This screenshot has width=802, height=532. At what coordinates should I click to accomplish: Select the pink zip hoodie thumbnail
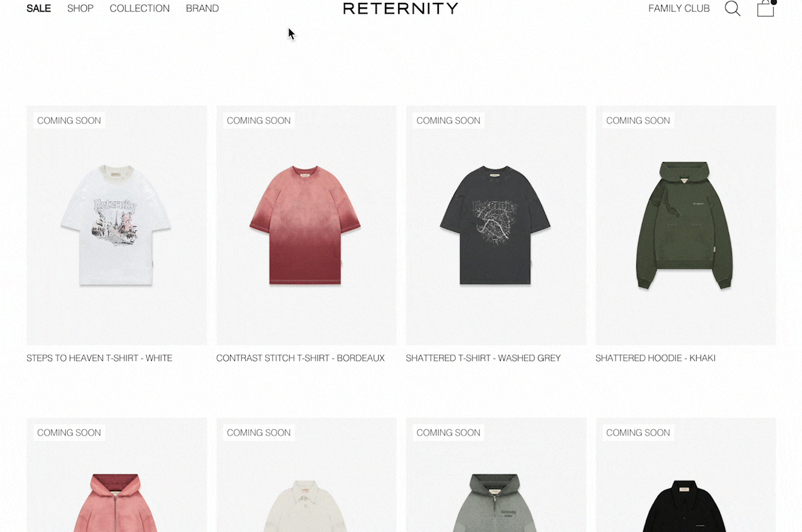(x=117, y=475)
